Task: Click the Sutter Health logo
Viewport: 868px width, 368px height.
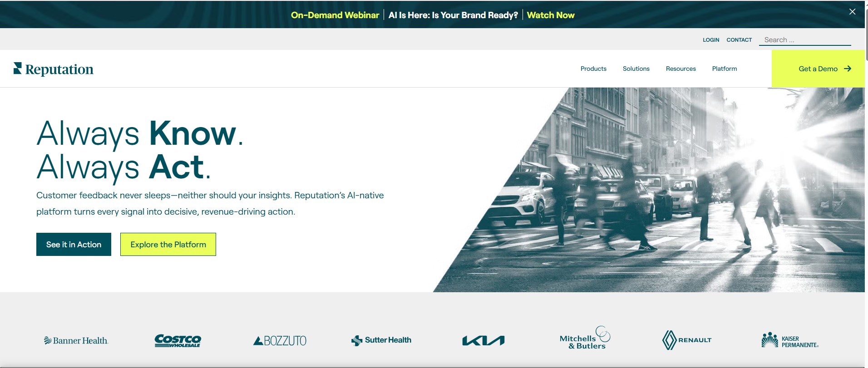Action: click(x=381, y=340)
